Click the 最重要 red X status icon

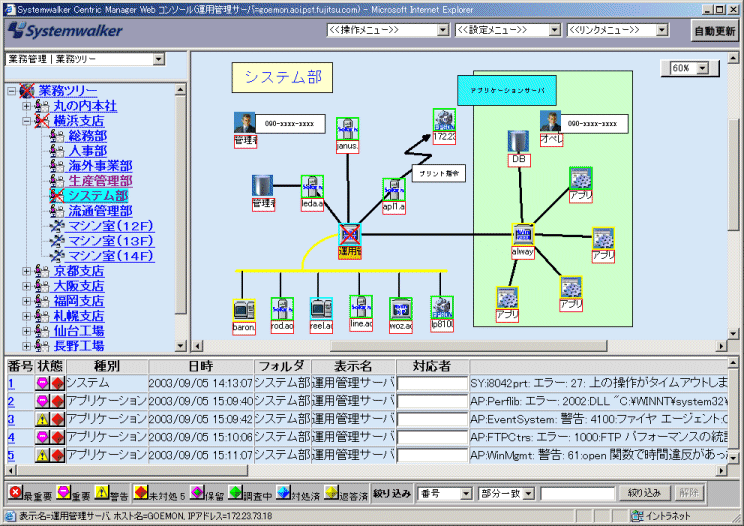click(x=16, y=492)
